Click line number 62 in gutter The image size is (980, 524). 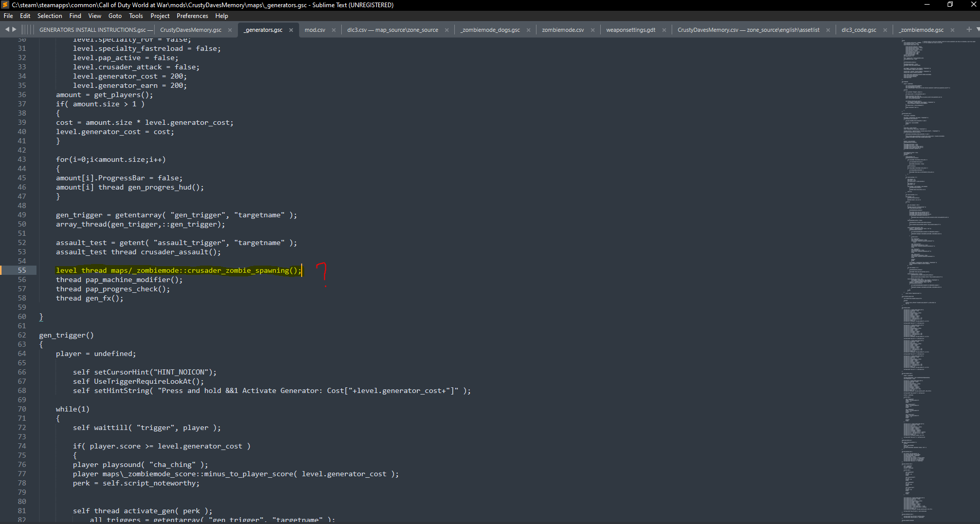click(x=22, y=335)
